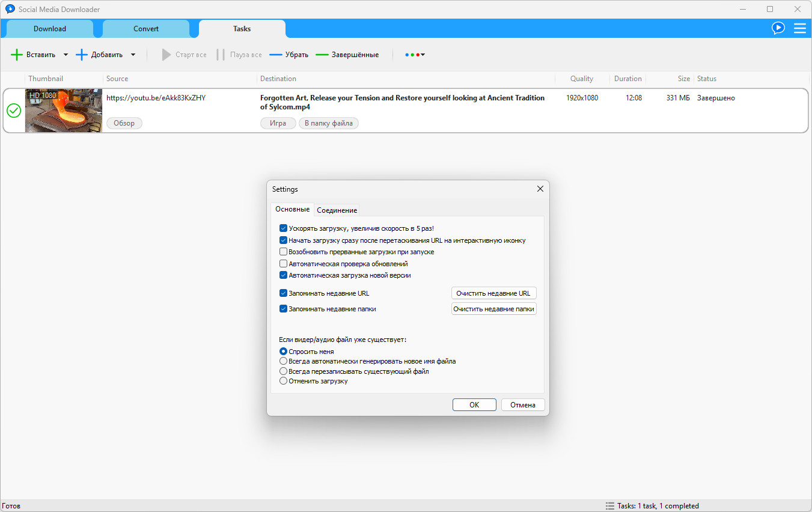
Task: Expand the Добавить dropdown arrow
Action: [133, 55]
